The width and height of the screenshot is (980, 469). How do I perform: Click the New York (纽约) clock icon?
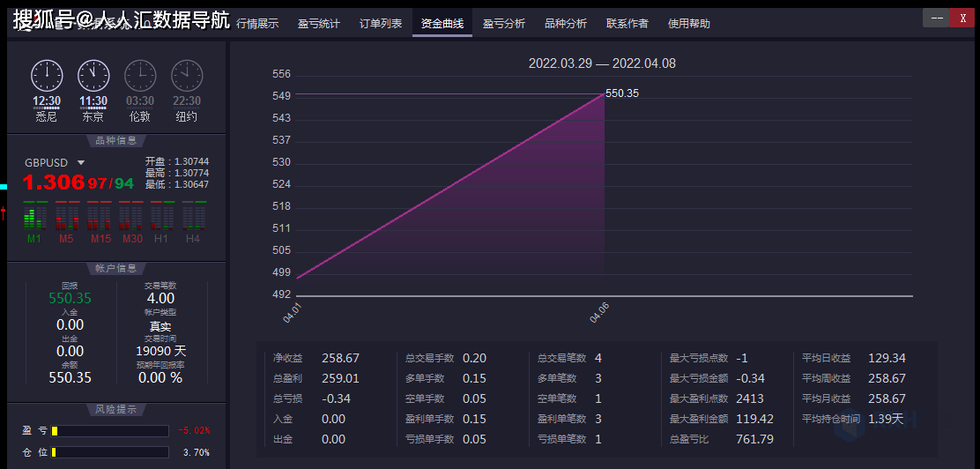(x=187, y=75)
